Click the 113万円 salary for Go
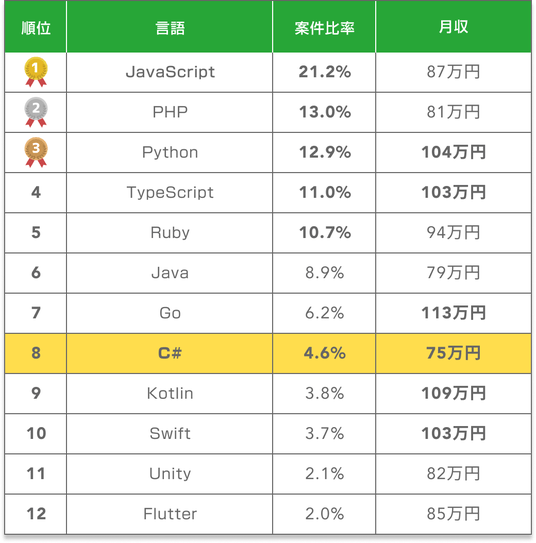536x543 pixels. pos(453,313)
